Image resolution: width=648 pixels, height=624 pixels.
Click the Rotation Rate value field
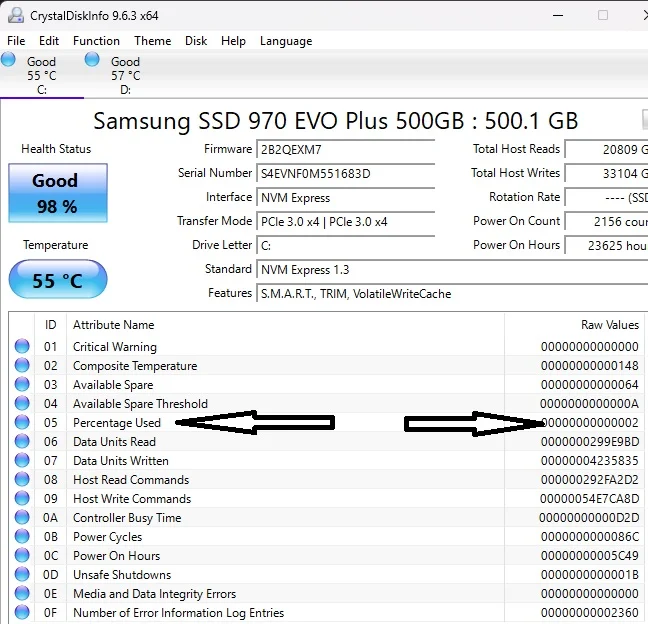[606, 198]
